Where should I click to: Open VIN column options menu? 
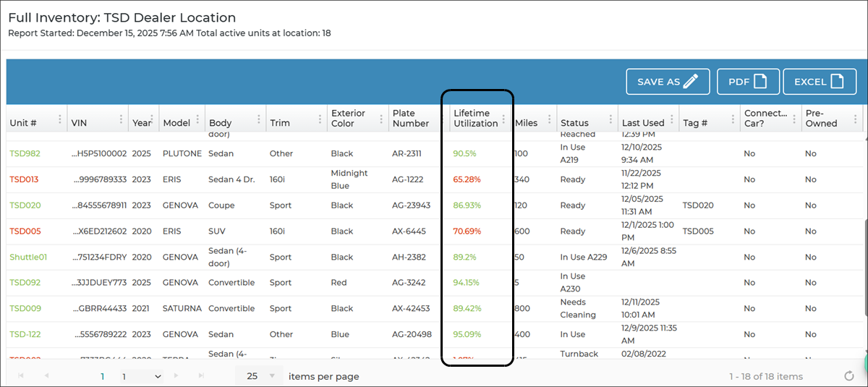pyautogui.click(x=121, y=119)
